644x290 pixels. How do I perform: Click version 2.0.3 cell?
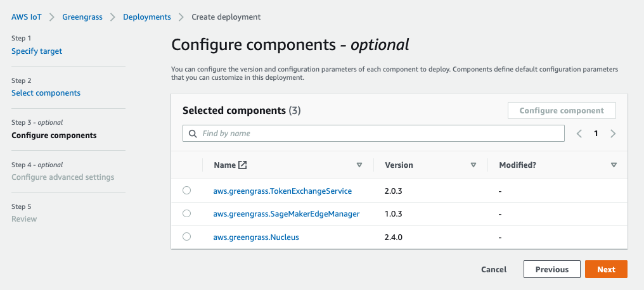(394, 191)
